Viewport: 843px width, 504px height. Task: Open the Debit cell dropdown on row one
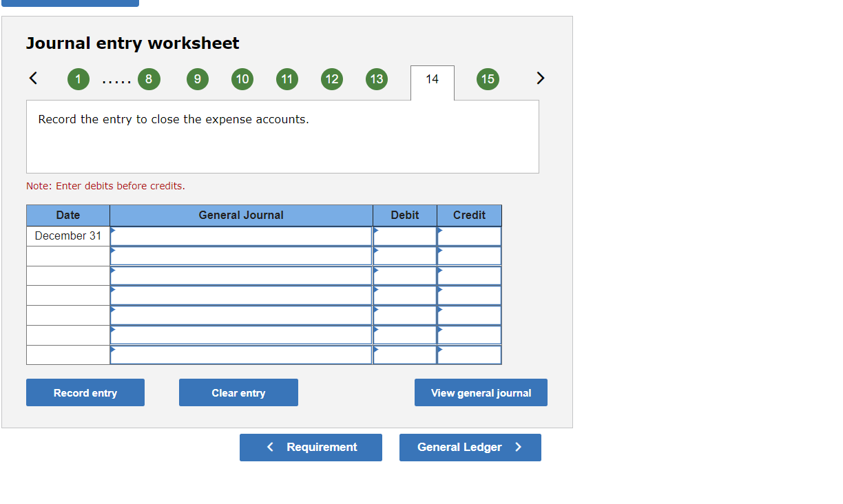[x=404, y=235]
